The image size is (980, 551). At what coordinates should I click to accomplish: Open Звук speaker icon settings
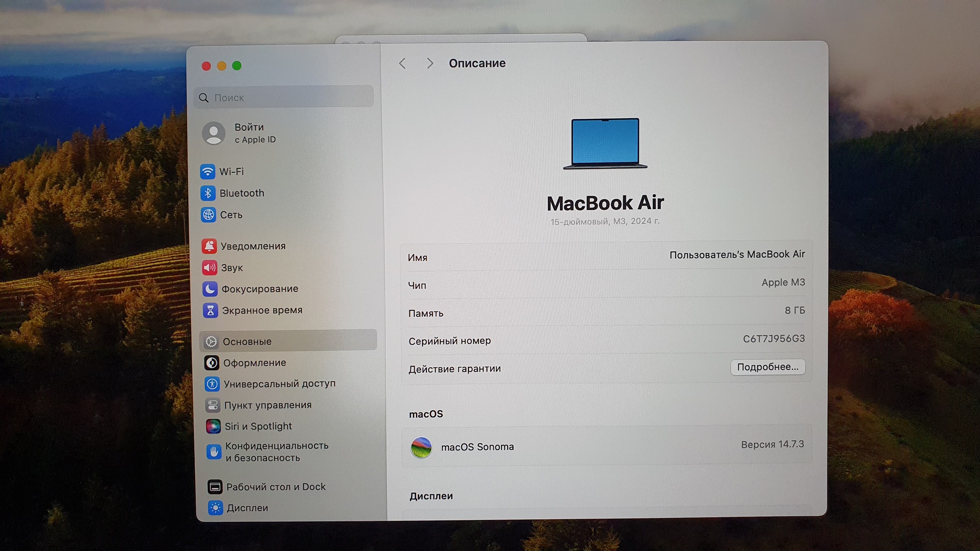tap(210, 267)
